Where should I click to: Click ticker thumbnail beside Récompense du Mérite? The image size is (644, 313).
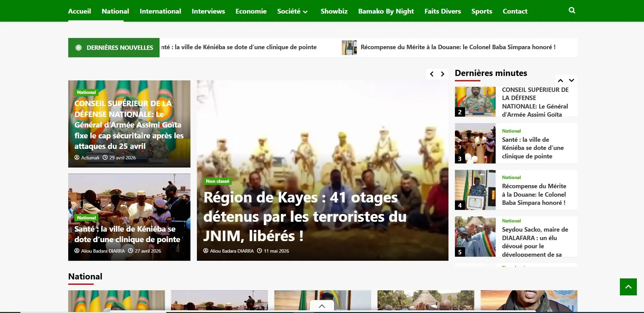point(349,47)
